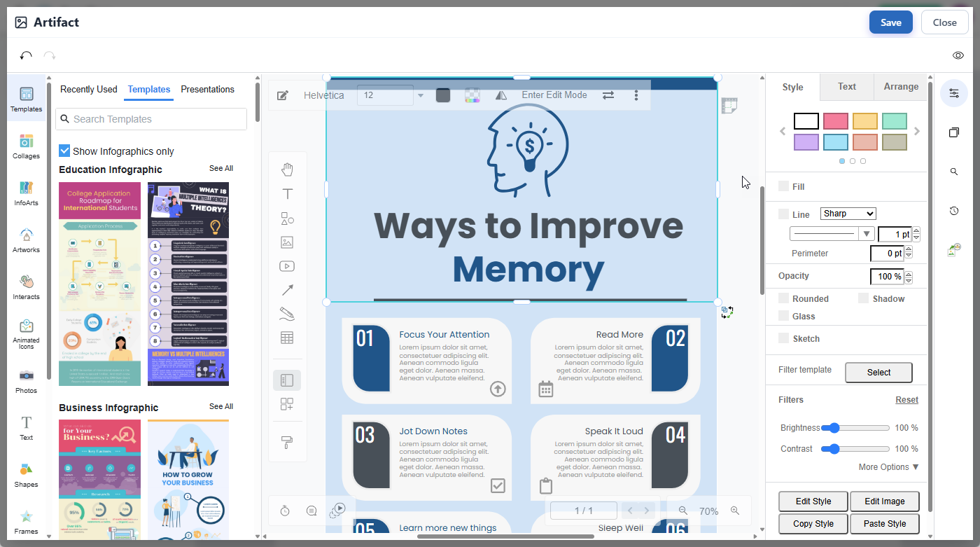This screenshot has height=547, width=980.
Task: Switch to the Style tab
Action: pyautogui.click(x=793, y=88)
